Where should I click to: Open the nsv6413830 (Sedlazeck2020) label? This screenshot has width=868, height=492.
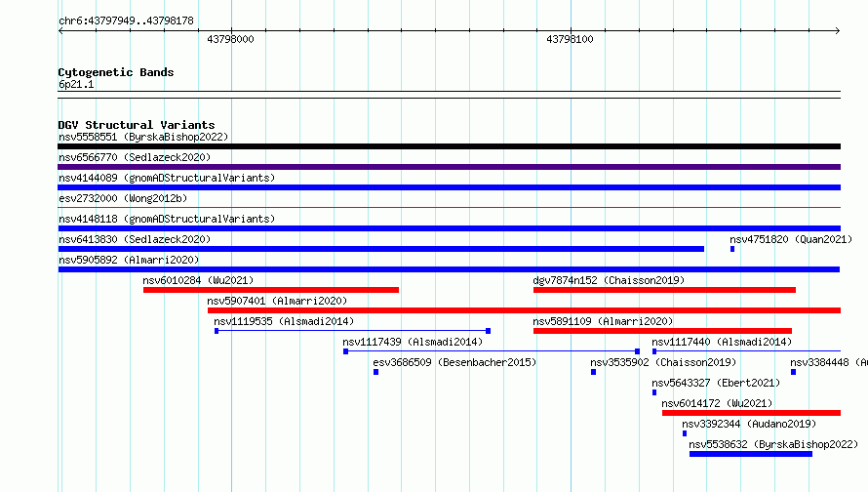[135, 239]
